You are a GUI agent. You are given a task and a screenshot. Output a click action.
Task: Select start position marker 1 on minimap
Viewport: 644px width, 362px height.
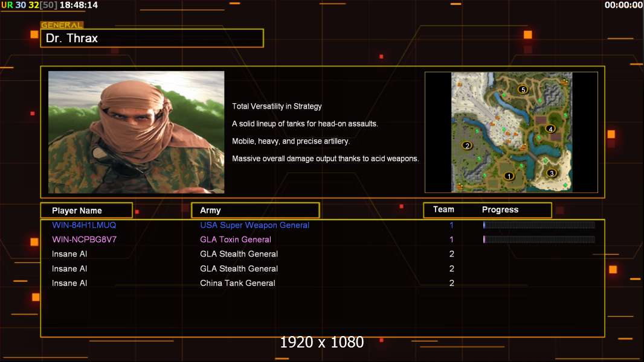(509, 176)
